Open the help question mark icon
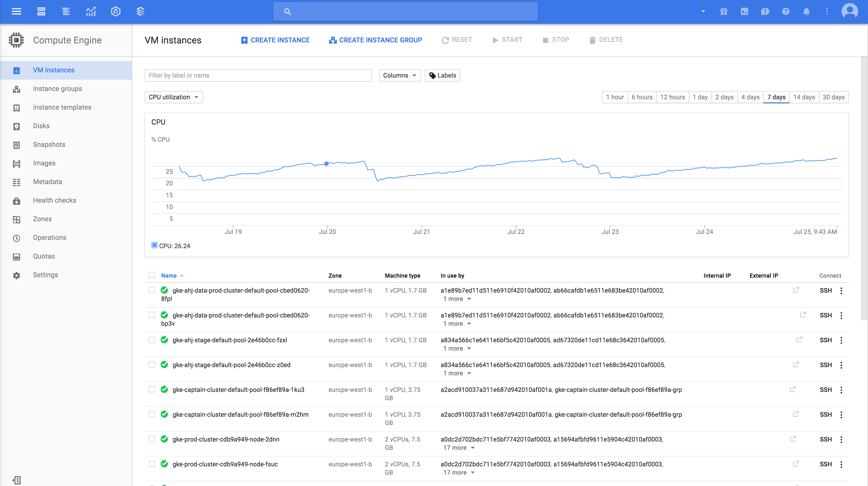 (785, 11)
